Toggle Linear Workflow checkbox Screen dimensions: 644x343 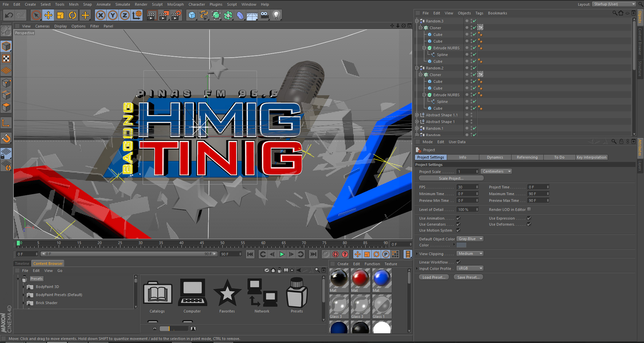pyautogui.click(x=458, y=262)
